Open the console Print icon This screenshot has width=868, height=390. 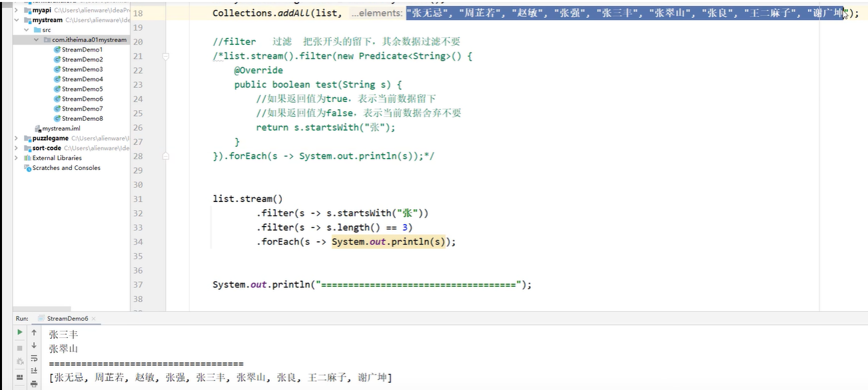35,384
